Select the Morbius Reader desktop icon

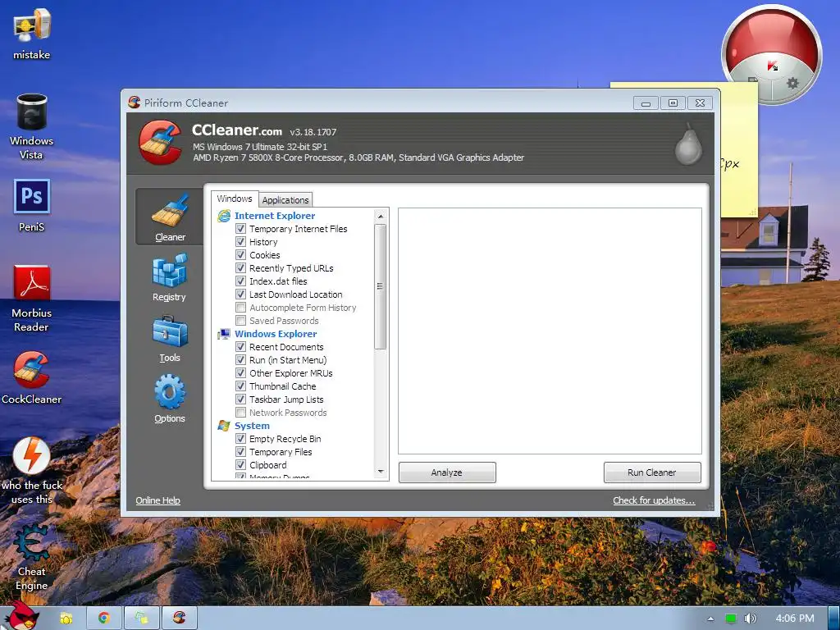click(x=32, y=299)
